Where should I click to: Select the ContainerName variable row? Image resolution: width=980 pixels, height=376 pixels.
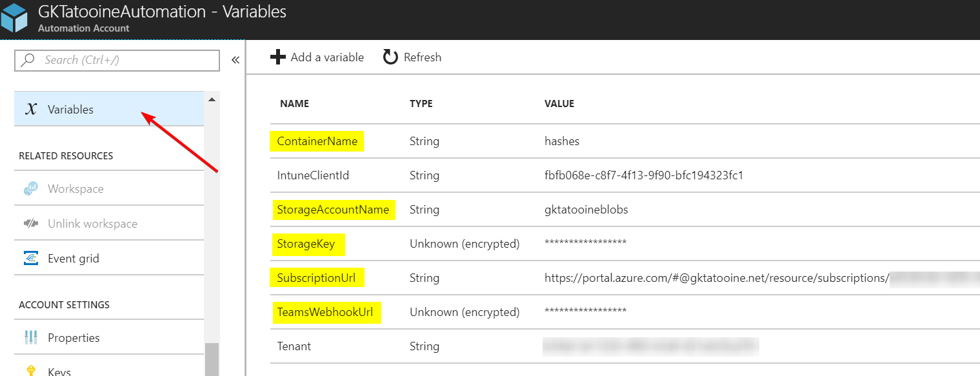point(316,141)
